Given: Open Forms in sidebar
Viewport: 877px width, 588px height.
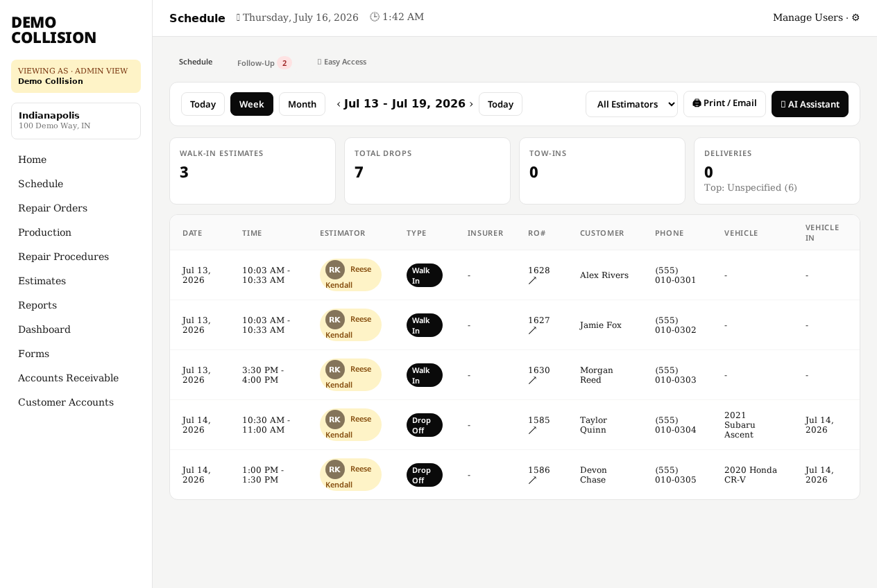Looking at the screenshot, I should coord(76,354).
